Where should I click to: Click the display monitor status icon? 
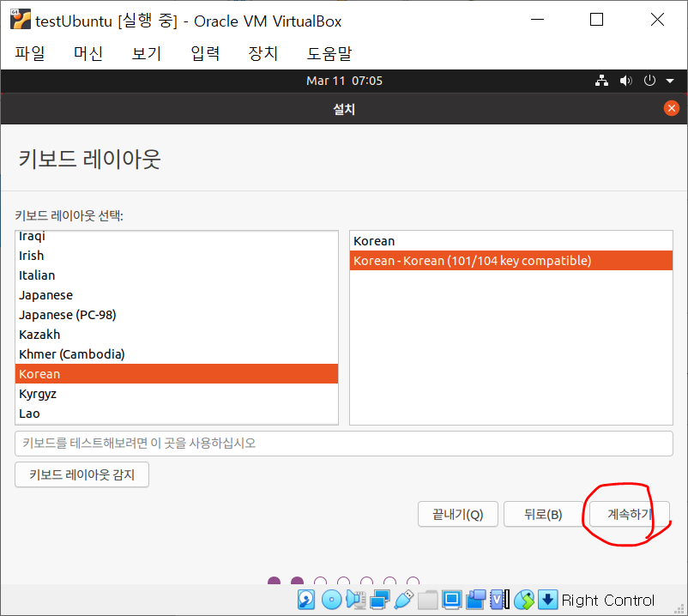[451, 600]
